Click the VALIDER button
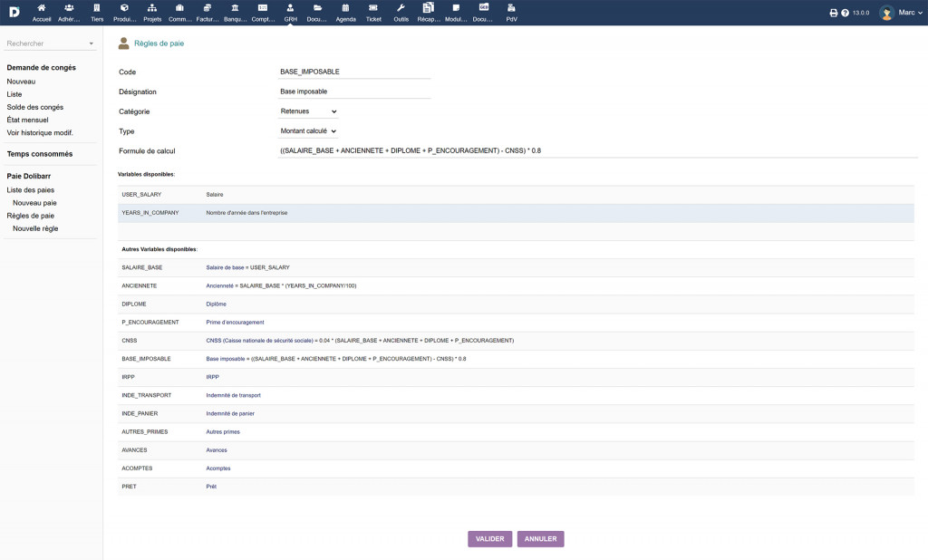Screen dimensions: 928x560 point(489,539)
